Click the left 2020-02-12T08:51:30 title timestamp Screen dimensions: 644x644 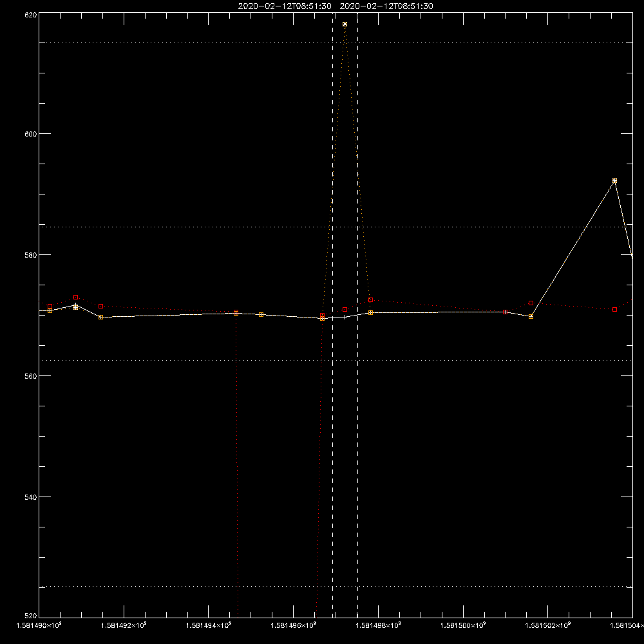pos(285,6)
